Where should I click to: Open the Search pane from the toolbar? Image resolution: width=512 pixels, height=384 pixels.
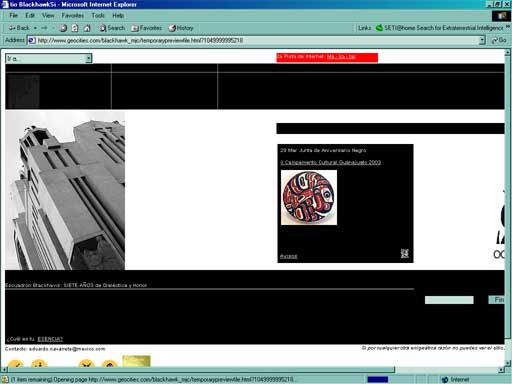[112, 28]
